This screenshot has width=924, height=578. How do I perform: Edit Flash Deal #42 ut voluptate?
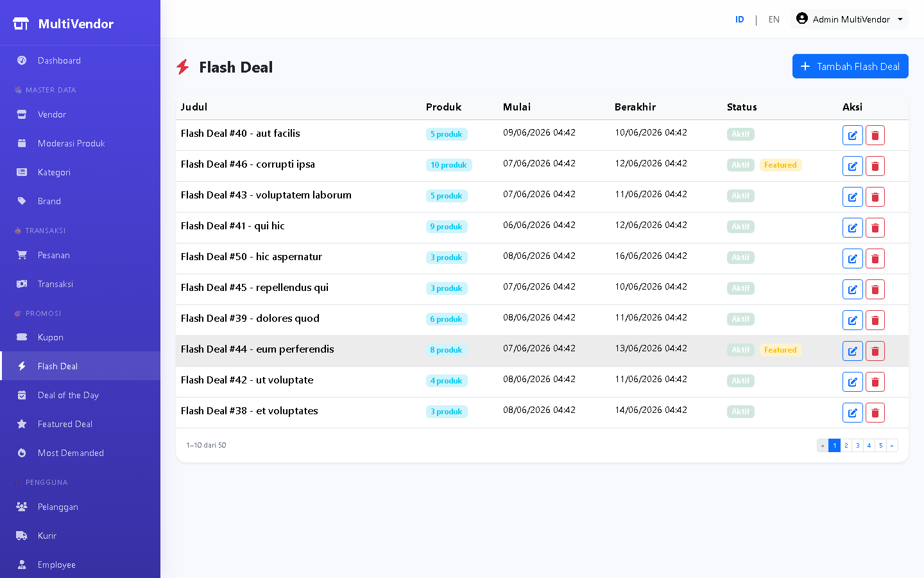coord(852,382)
